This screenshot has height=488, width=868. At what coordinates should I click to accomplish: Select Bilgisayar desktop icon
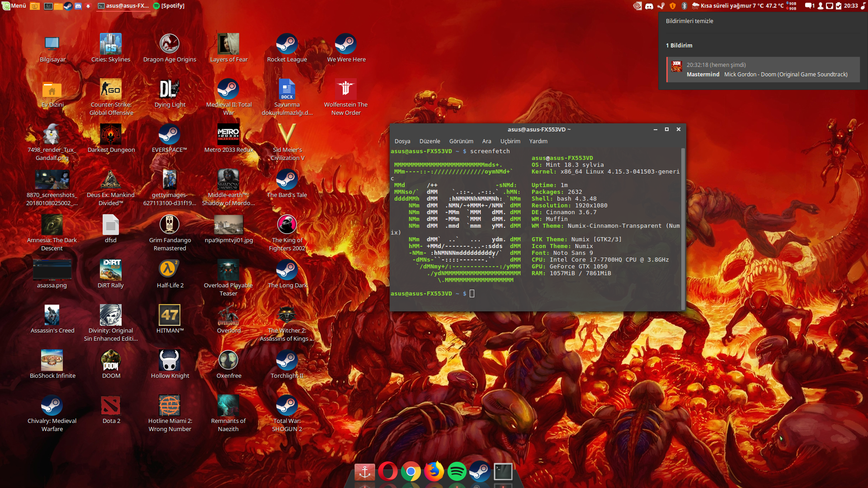click(52, 48)
